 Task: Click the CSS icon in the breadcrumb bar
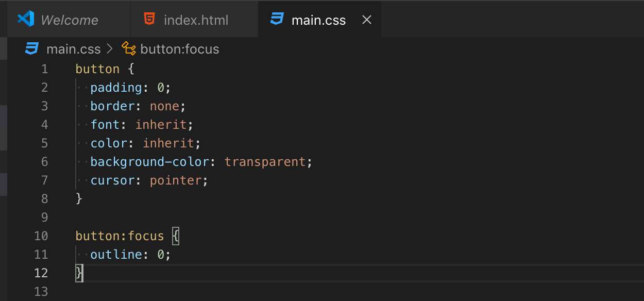(32, 49)
